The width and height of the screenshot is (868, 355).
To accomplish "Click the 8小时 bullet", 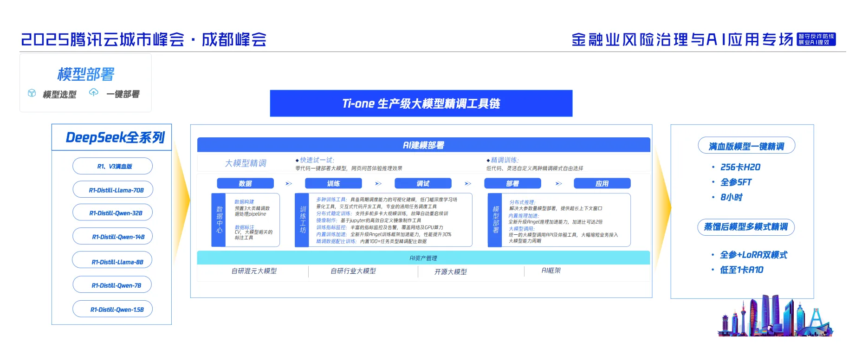I will point(732,197).
